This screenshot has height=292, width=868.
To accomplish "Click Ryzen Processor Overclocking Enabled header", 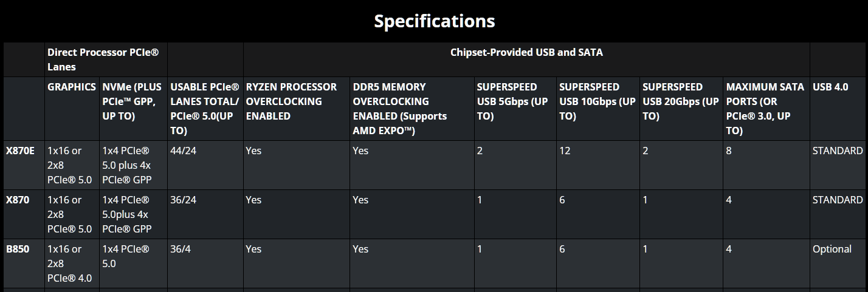I will (291, 101).
